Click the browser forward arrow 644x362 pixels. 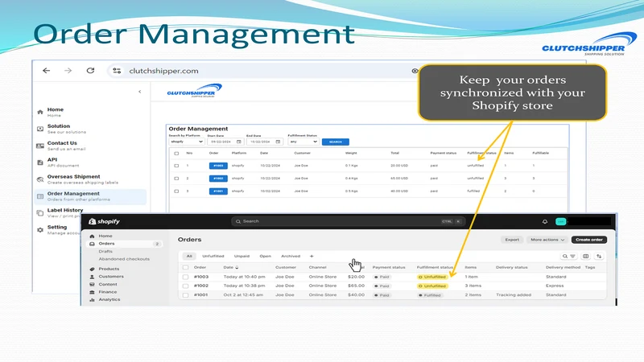click(x=68, y=71)
